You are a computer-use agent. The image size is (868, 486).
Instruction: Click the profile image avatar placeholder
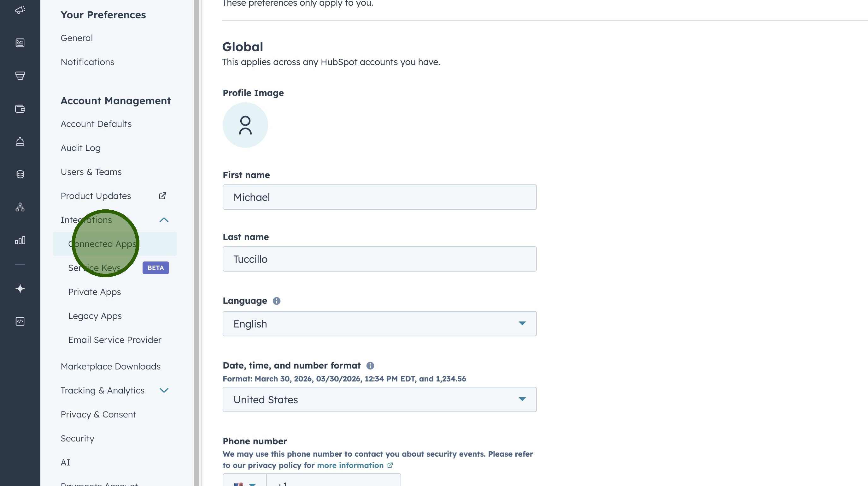(x=245, y=125)
